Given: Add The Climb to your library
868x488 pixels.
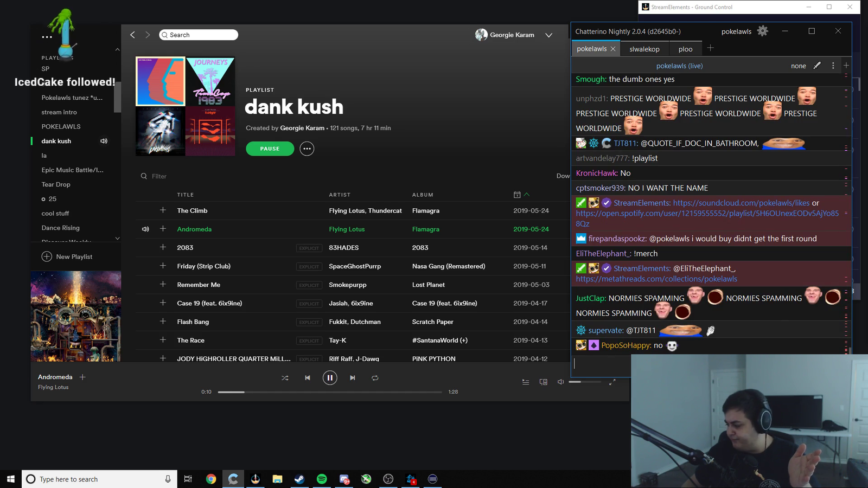Looking at the screenshot, I should tap(163, 210).
